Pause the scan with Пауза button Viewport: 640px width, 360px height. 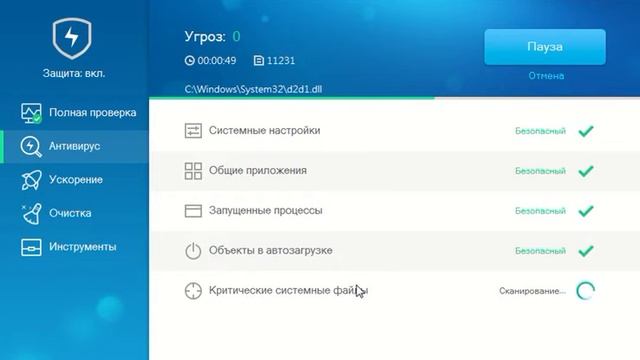pos(545,47)
